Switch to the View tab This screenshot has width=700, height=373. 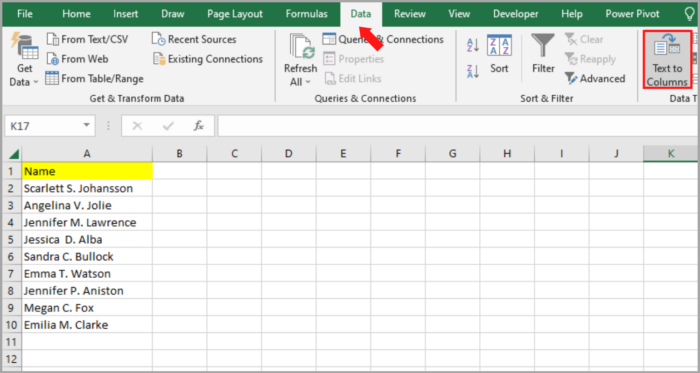coord(459,14)
